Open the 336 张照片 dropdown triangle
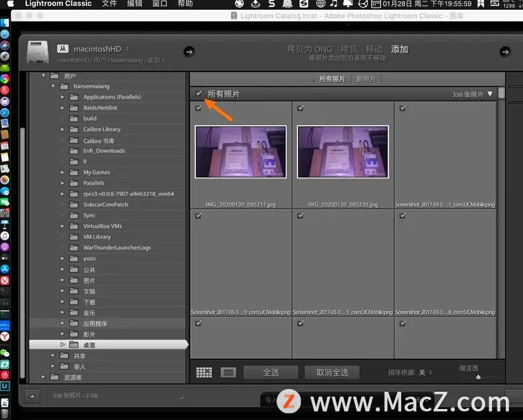Screen dimensions: 523x420 click(x=490, y=94)
